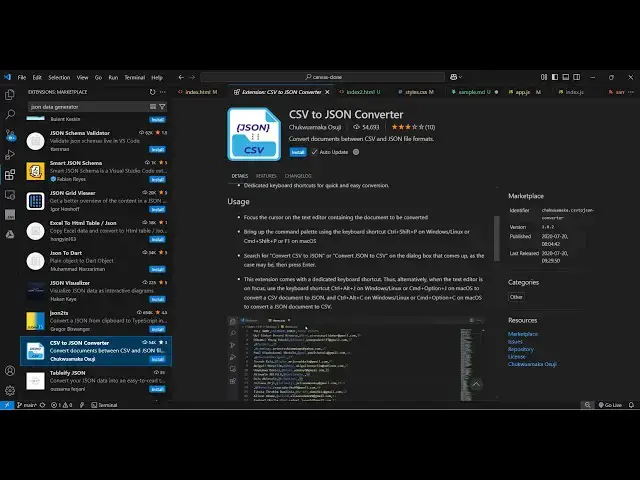Image resolution: width=640 pixels, height=480 pixels.
Task: Select the Extensions view icon
Action: coord(10,175)
